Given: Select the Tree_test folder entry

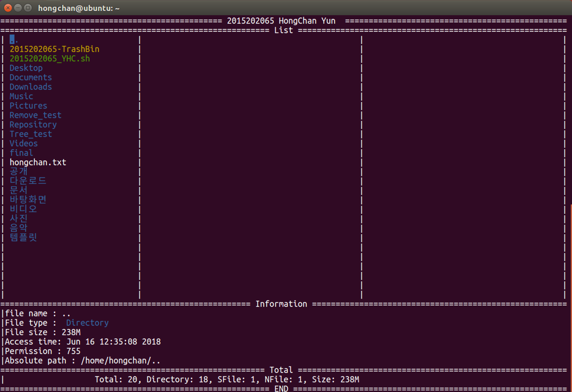Looking at the screenshot, I should 31,134.
